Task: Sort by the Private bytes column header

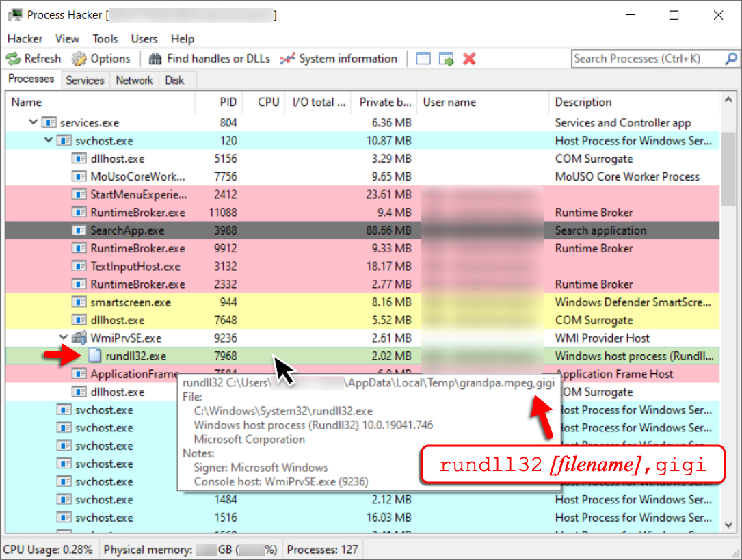Action: click(384, 102)
